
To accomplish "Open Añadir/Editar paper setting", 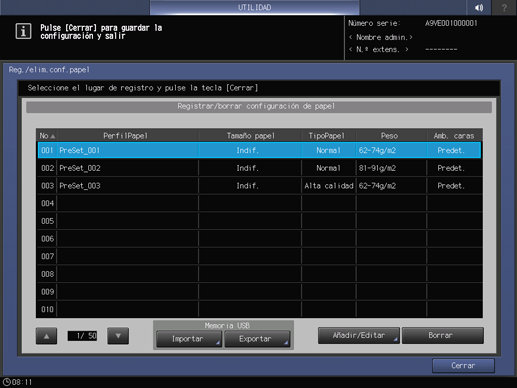I will coord(359,335).
